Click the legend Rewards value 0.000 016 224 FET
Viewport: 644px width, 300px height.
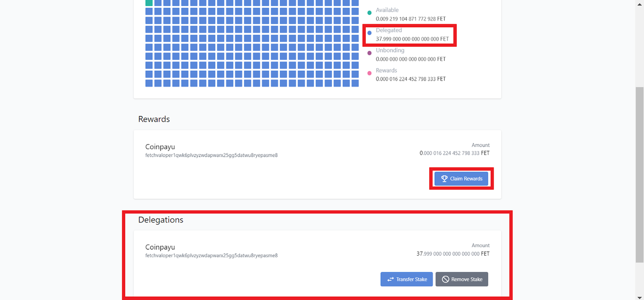(411, 79)
